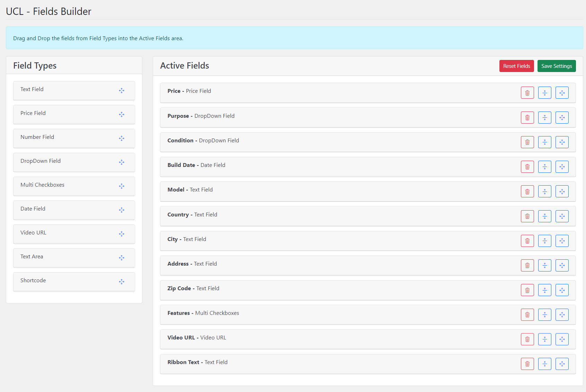This screenshot has height=392, width=586.
Task: Click move handle on active Video URL row
Action: 562,339
